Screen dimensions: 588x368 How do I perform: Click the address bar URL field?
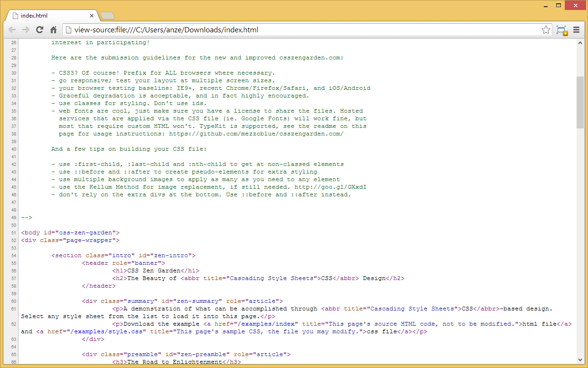[306, 30]
